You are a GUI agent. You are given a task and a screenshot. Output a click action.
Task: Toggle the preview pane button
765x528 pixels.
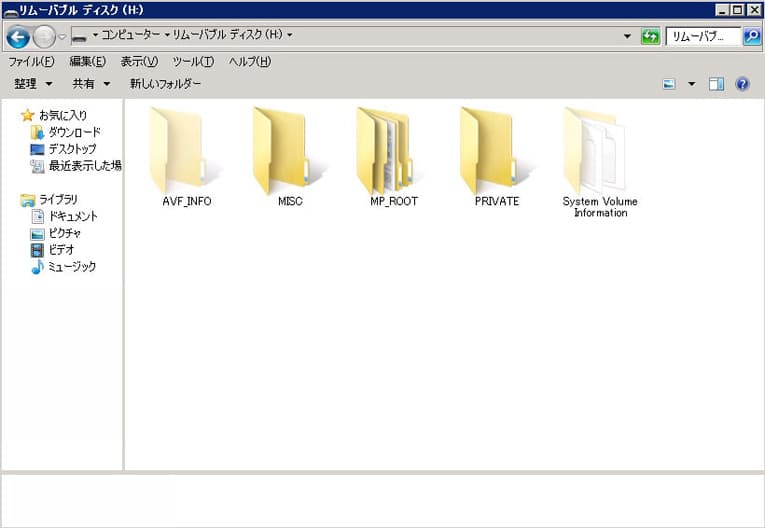click(x=716, y=84)
